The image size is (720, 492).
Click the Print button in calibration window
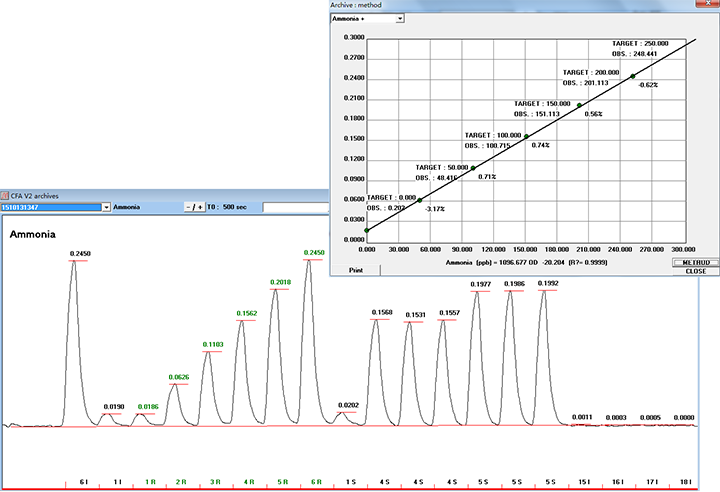click(x=355, y=270)
